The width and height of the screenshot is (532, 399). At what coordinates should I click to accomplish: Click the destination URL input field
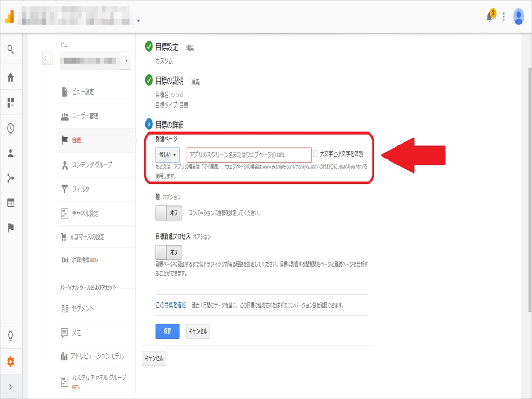point(249,155)
